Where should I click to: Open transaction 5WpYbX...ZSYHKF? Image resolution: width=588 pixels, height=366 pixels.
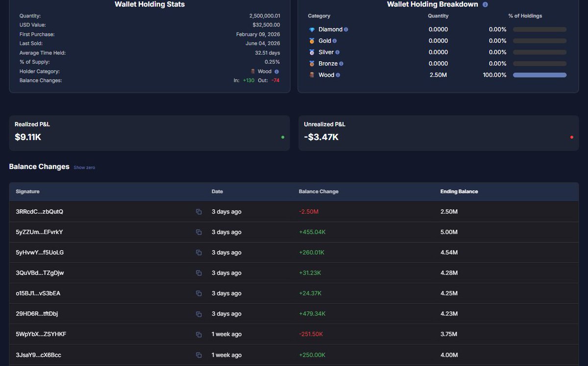click(x=41, y=334)
